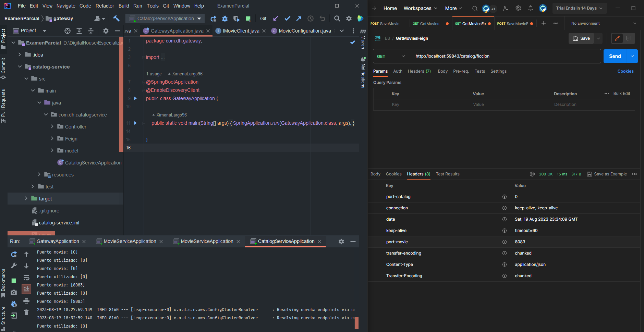Switch to IMovieClient.java editor tab
Image resolution: width=644 pixels, height=332 pixels.
click(x=241, y=31)
